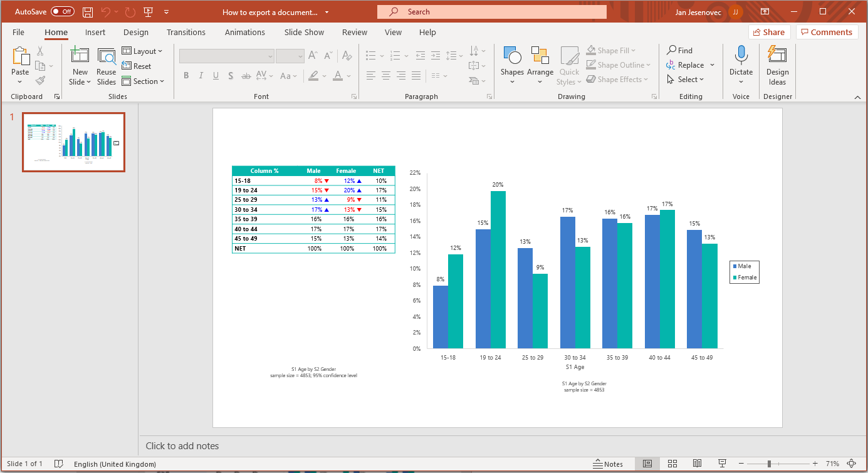Image resolution: width=868 pixels, height=473 pixels.
Task: Toggle Bold formatting
Action: (x=186, y=76)
